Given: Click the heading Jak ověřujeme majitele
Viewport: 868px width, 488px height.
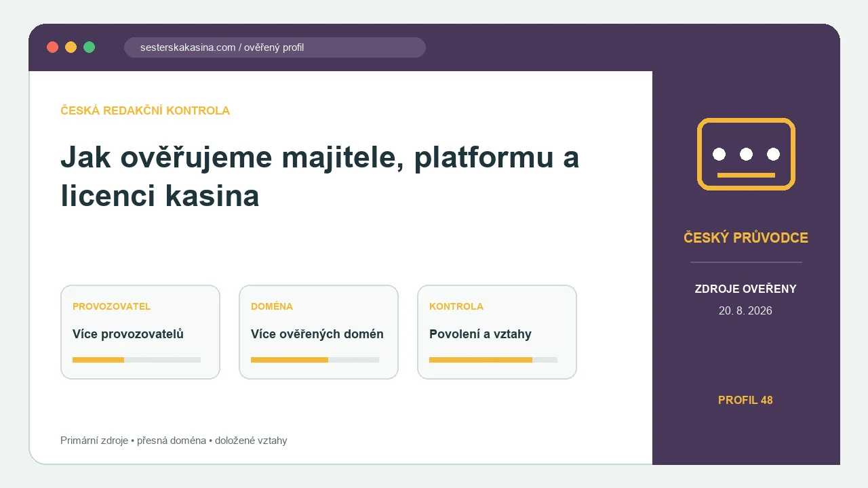Looking at the screenshot, I should click(319, 176).
